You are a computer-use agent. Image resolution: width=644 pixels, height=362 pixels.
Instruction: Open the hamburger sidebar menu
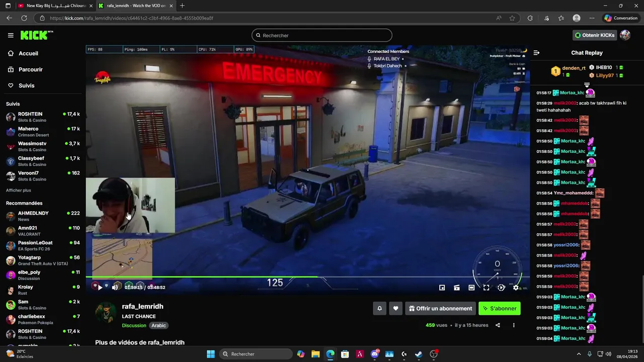(11, 35)
